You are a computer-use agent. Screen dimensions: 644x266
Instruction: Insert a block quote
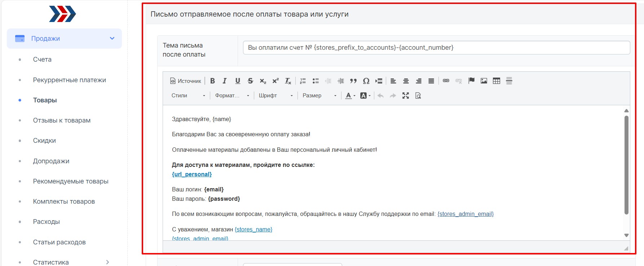[353, 81]
